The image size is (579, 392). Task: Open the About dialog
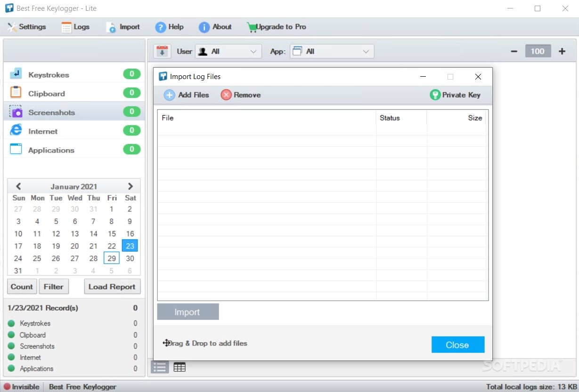215,27
